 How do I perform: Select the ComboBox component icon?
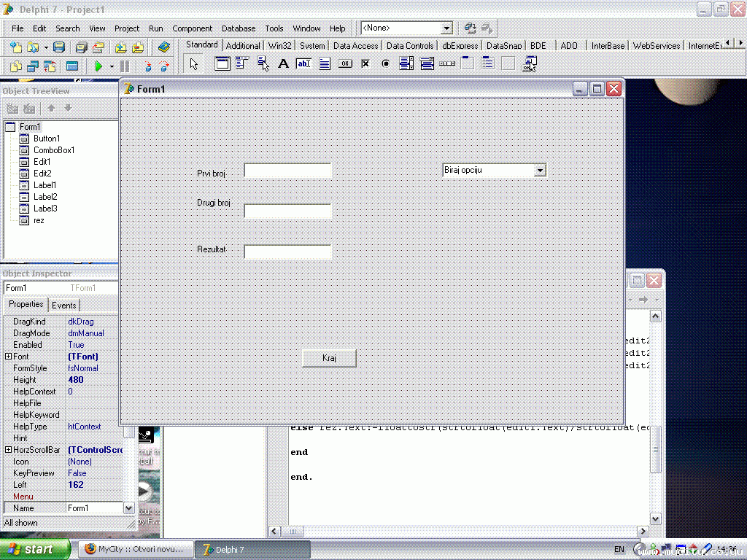pos(427,63)
